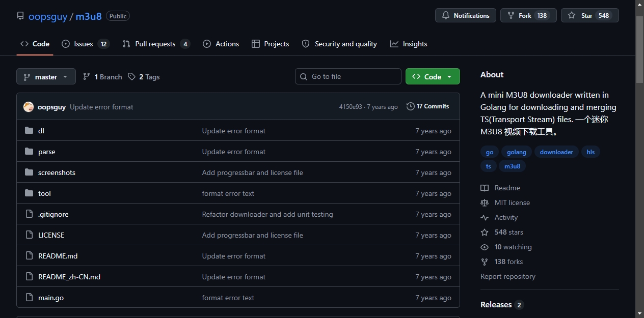Star the repository with Star button
Viewport: 644px width, 318px height.
(x=589, y=15)
